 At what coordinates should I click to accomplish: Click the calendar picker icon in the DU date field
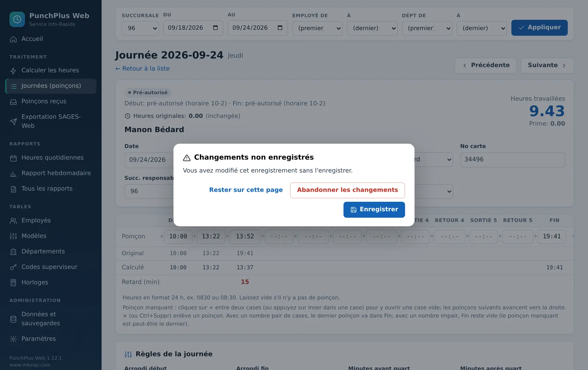tap(215, 28)
